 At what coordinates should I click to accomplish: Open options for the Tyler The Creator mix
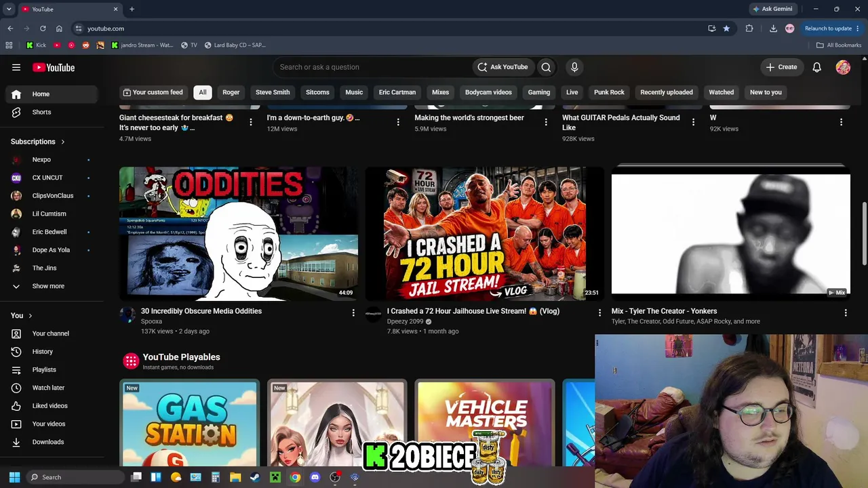tap(846, 312)
